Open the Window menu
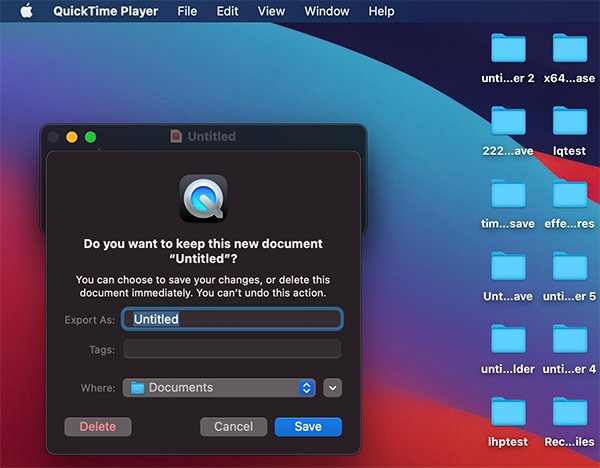Image resolution: width=600 pixels, height=468 pixels. point(327,11)
